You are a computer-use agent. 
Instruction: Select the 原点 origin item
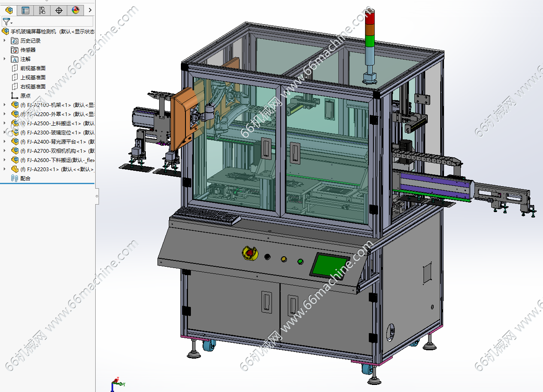pyautogui.click(x=25, y=96)
